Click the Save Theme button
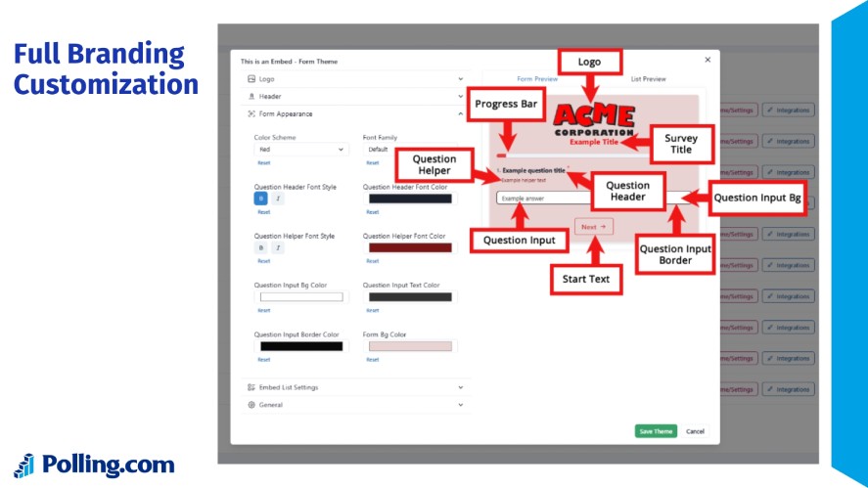This screenshot has height=488, width=868. (x=656, y=431)
